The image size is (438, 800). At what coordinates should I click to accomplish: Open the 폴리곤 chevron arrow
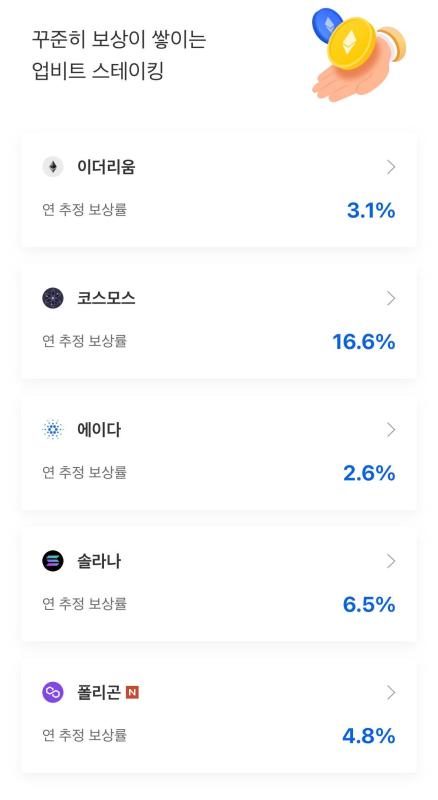coord(391,692)
